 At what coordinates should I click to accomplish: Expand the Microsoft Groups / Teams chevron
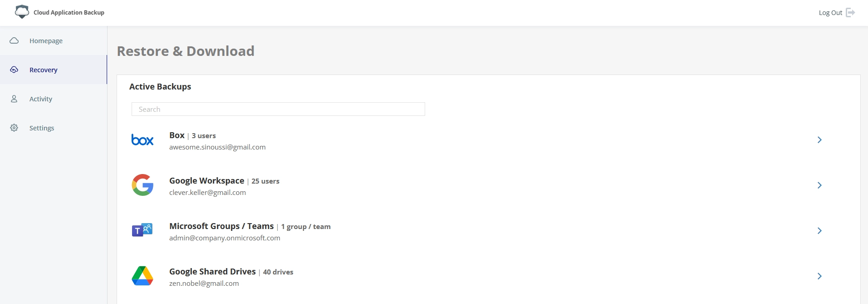tap(819, 231)
